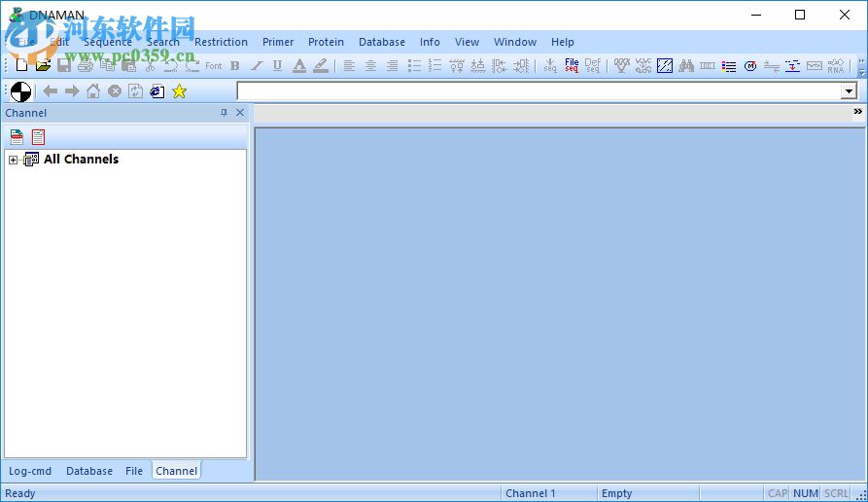Click the File seq icon

[x=572, y=65]
